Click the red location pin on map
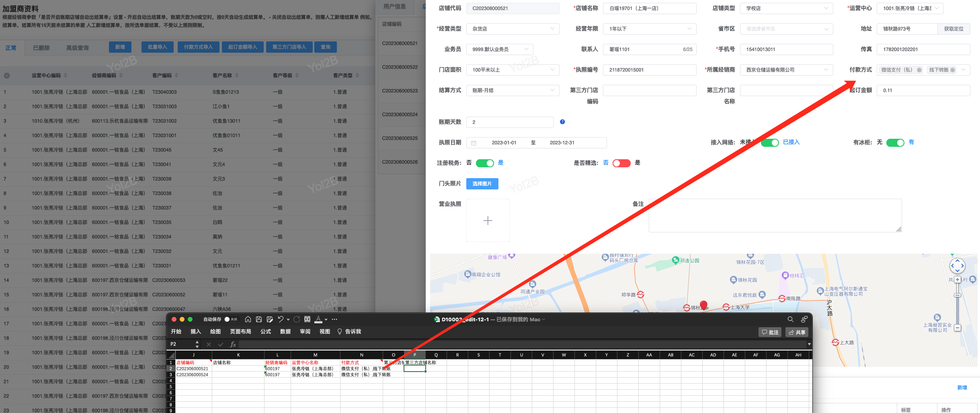The image size is (980, 413). tap(703, 305)
